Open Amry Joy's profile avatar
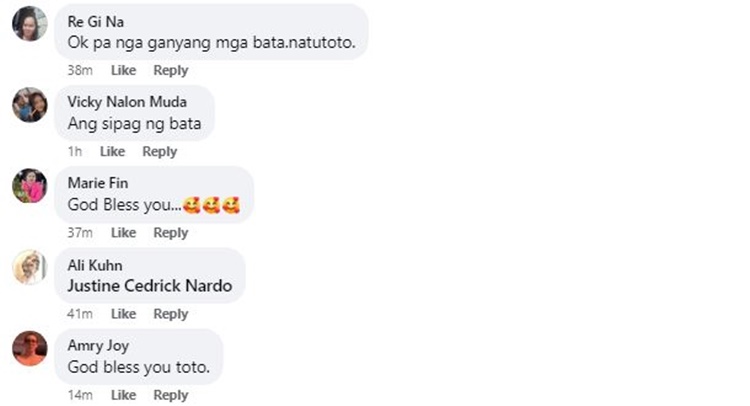750x406 pixels. tap(30, 348)
